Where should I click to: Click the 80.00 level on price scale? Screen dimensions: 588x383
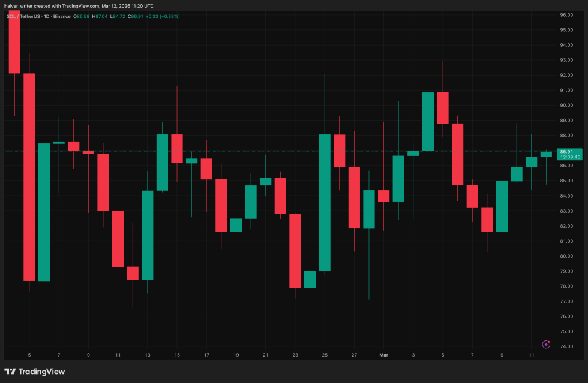566,256
